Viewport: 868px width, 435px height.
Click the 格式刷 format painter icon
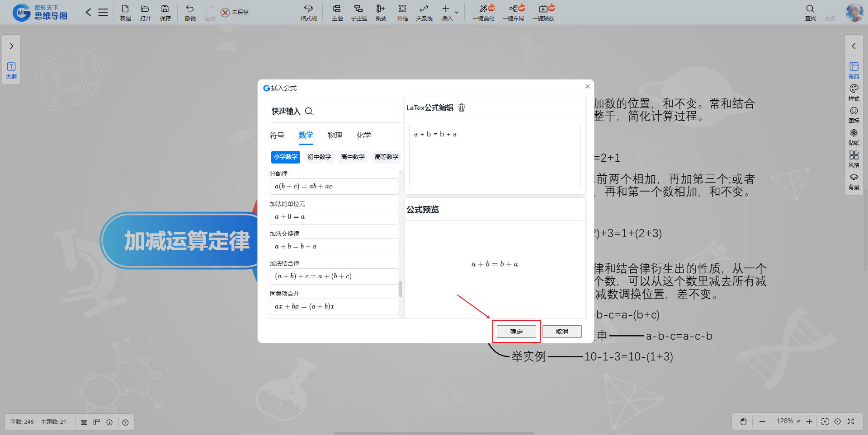[308, 13]
